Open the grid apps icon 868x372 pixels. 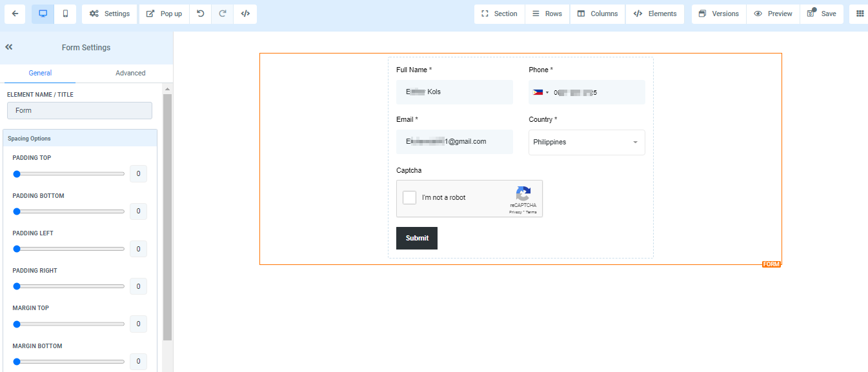(860, 14)
